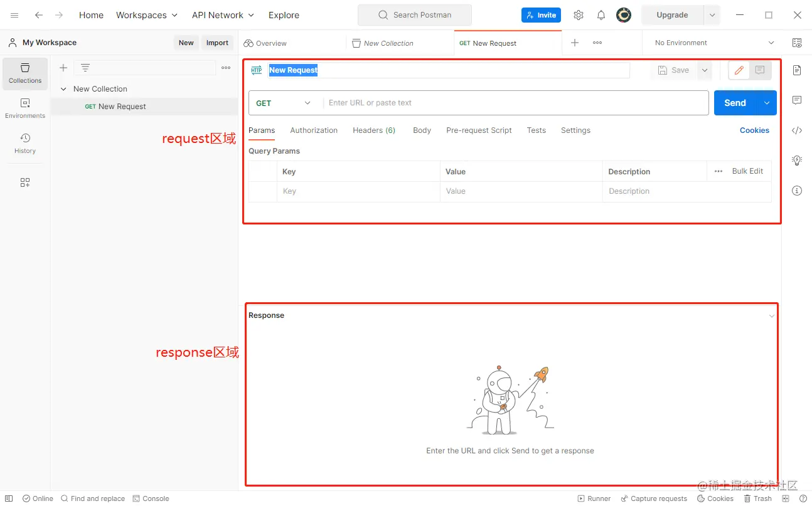
Task: Go forward with the right arrow
Action: [59, 15]
